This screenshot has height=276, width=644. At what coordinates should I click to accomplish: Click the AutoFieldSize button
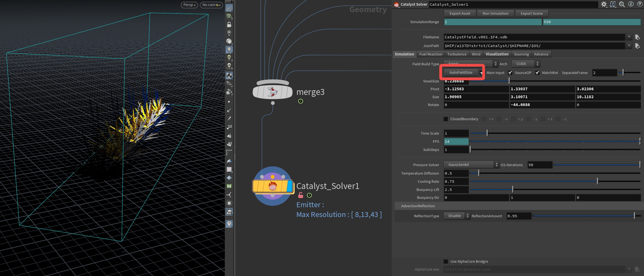tap(461, 73)
